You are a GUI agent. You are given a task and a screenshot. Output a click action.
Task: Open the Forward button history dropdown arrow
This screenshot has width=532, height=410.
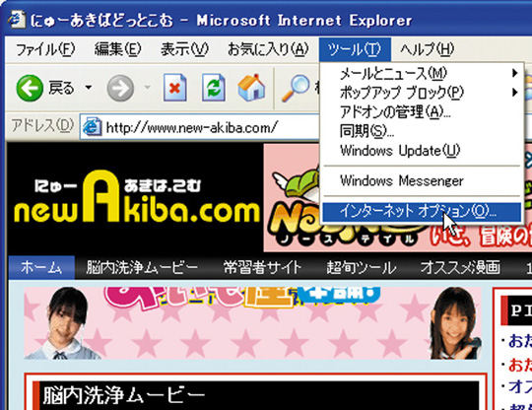click(x=147, y=88)
